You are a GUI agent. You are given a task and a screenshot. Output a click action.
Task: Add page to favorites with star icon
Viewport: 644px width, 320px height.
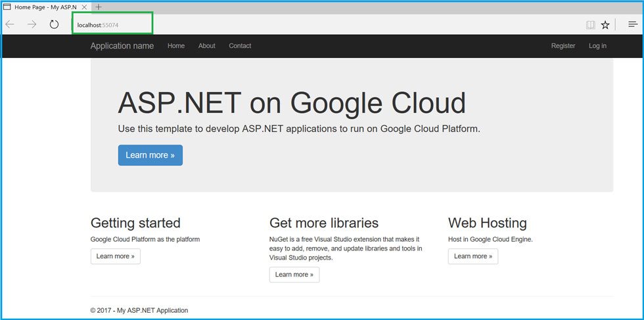pos(605,25)
